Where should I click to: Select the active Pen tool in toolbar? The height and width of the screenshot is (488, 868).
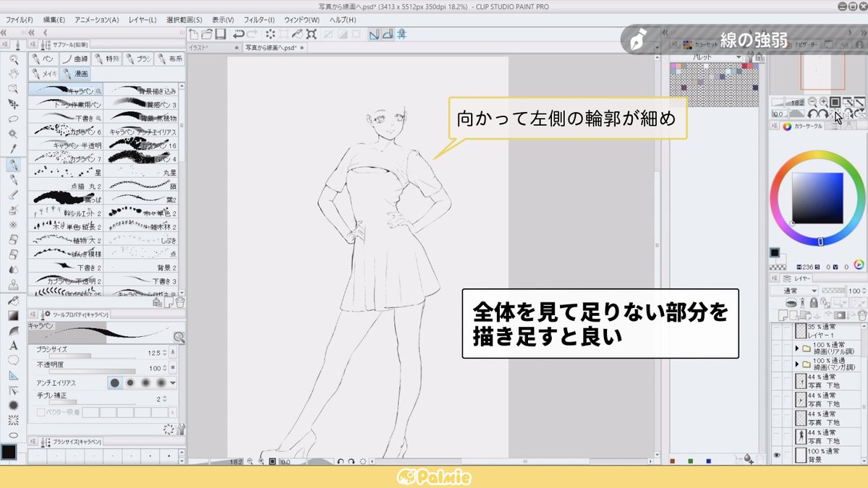pos(12,166)
